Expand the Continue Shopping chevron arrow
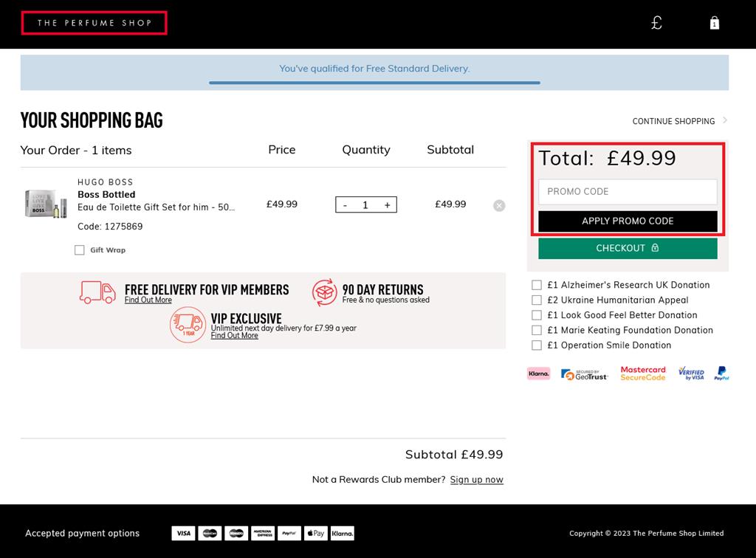This screenshot has height=558, width=756. tap(725, 120)
